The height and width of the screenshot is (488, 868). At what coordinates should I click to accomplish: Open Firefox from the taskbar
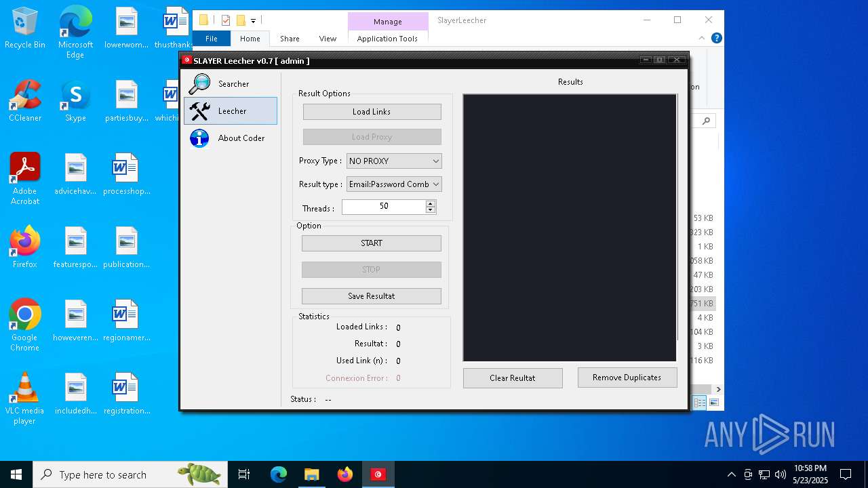(x=345, y=474)
